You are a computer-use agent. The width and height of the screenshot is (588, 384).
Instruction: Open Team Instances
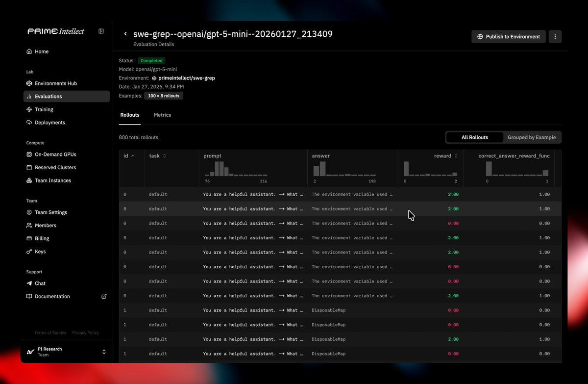pos(67,180)
